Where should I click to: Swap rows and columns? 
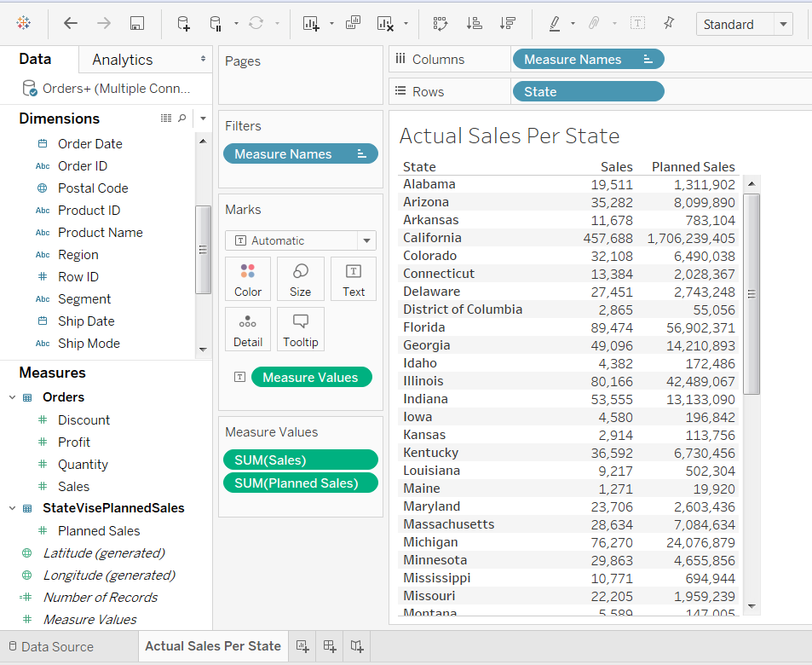pyautogui.click(x=440, y=24)
